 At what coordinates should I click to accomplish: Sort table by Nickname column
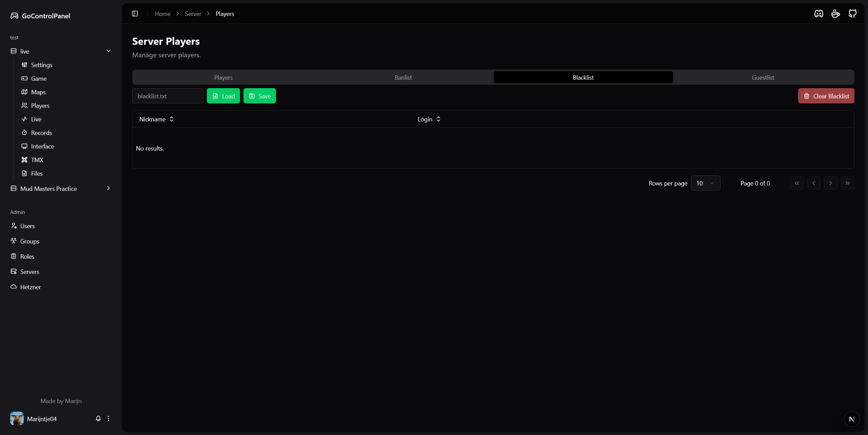click(156, 119)
